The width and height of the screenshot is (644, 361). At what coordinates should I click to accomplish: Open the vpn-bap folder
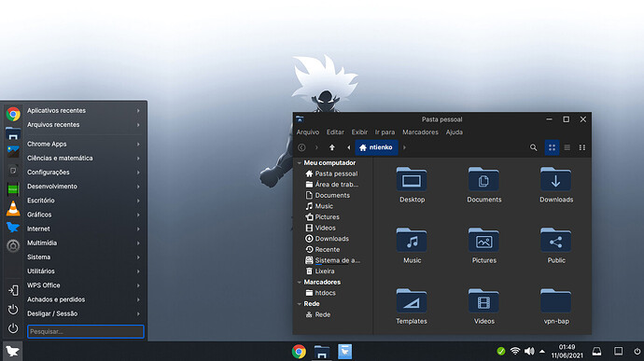[556, 306]
